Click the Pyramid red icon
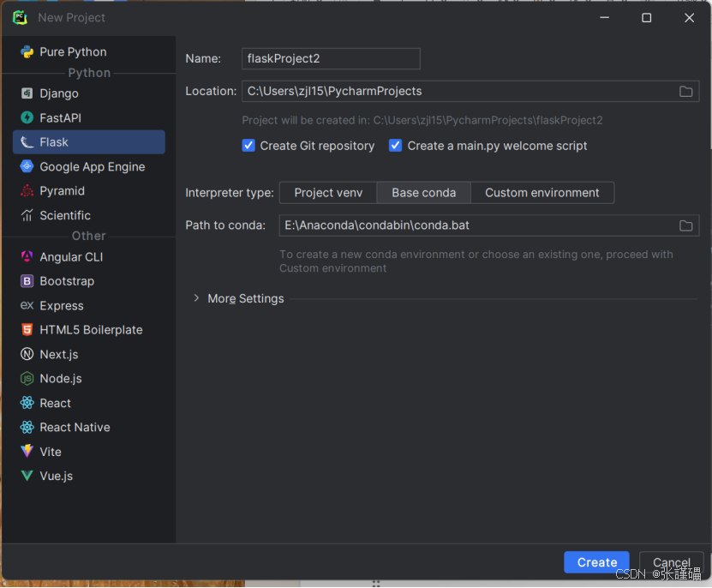 point(27,191)
